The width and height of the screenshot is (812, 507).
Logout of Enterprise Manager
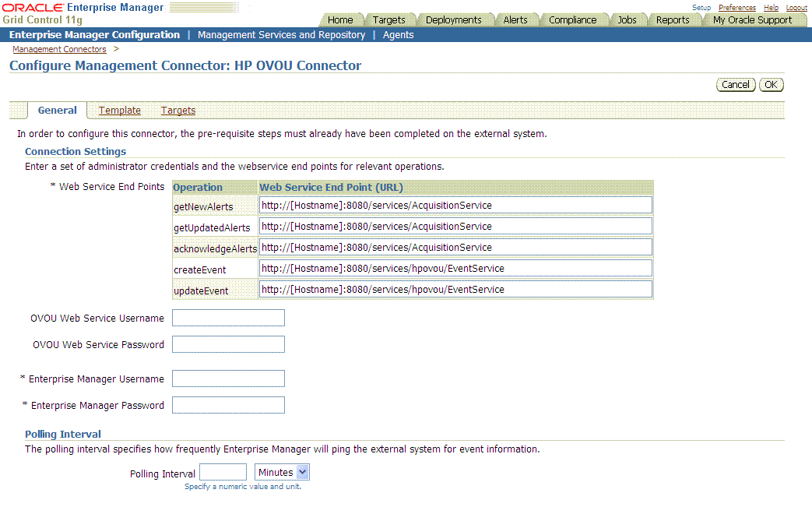[x=796, y=7]
